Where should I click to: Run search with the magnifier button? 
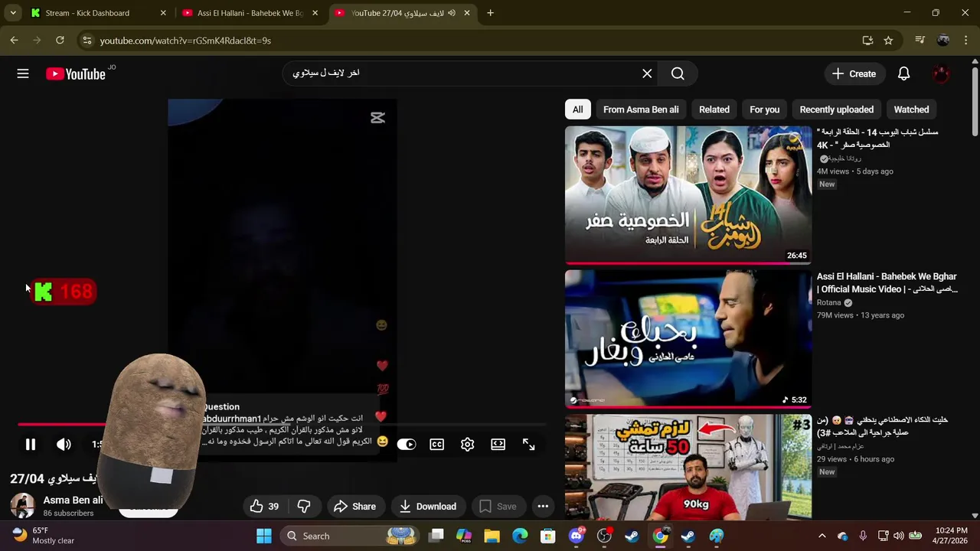pyautogui.click(x=678, y=73)
